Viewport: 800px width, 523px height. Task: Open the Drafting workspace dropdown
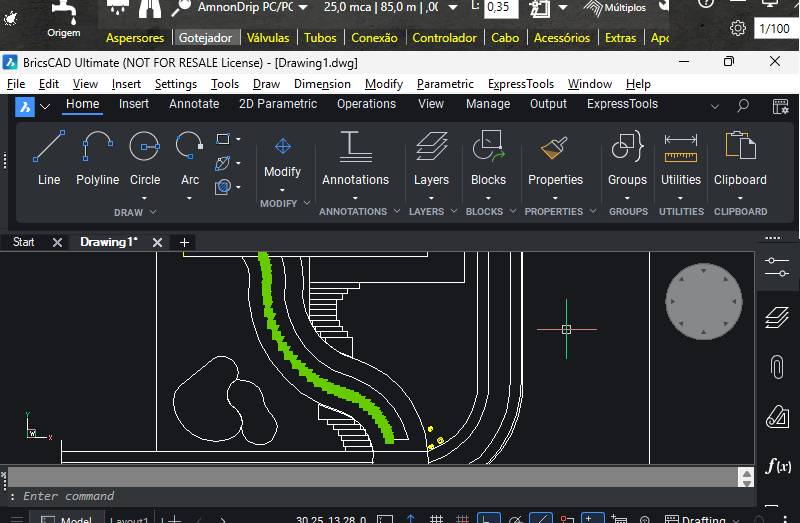(x=710, y=519)
